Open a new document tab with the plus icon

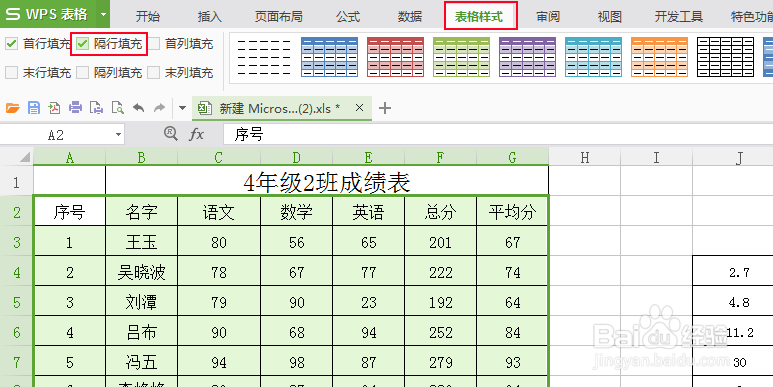385,108
